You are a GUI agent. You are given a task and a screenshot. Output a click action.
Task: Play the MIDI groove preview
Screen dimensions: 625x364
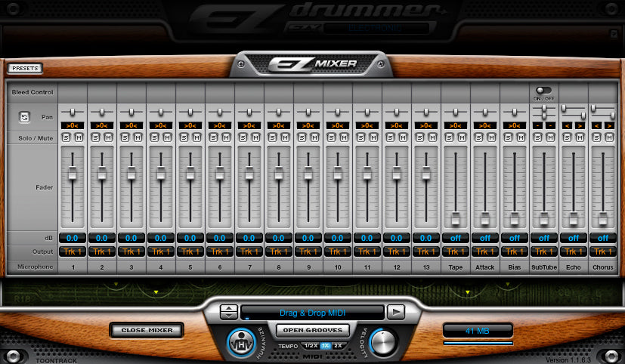(x=395, y=311)
